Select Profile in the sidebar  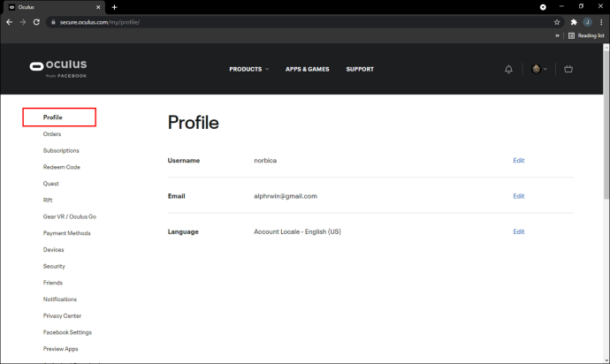pos(52,117)
